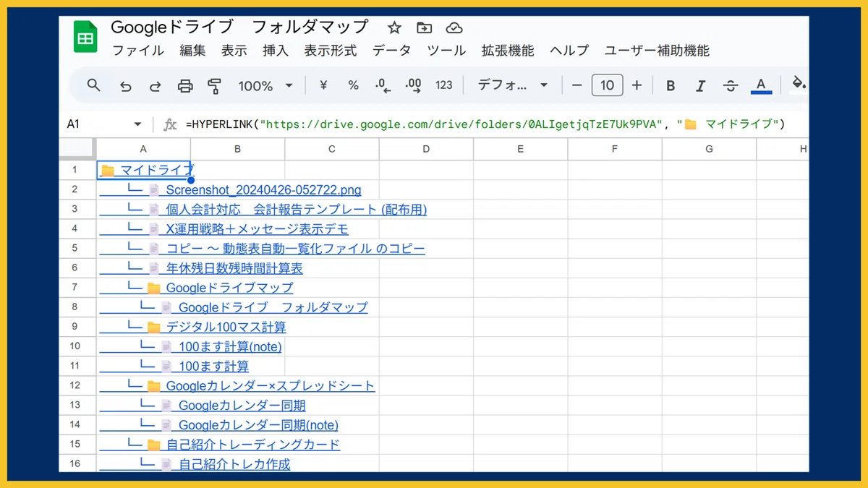Increase decimal places
This screenshot has height=488, width=868.
[414, 85]
